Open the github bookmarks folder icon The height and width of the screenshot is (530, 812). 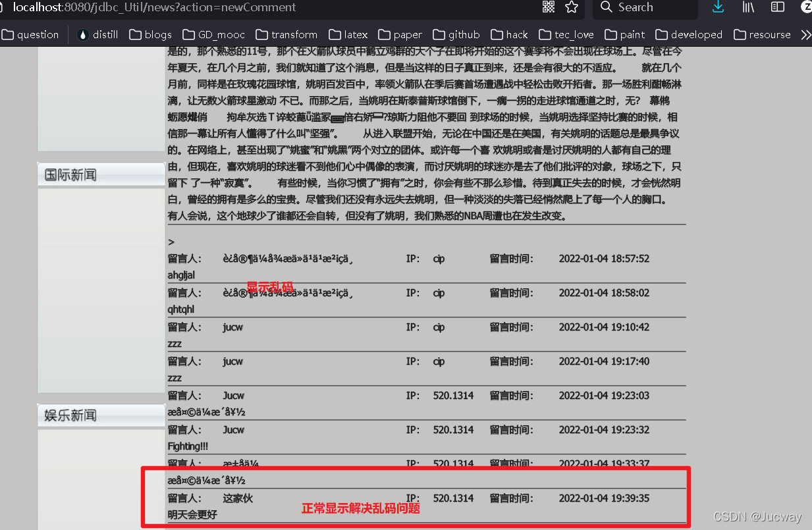pos(456,34)
